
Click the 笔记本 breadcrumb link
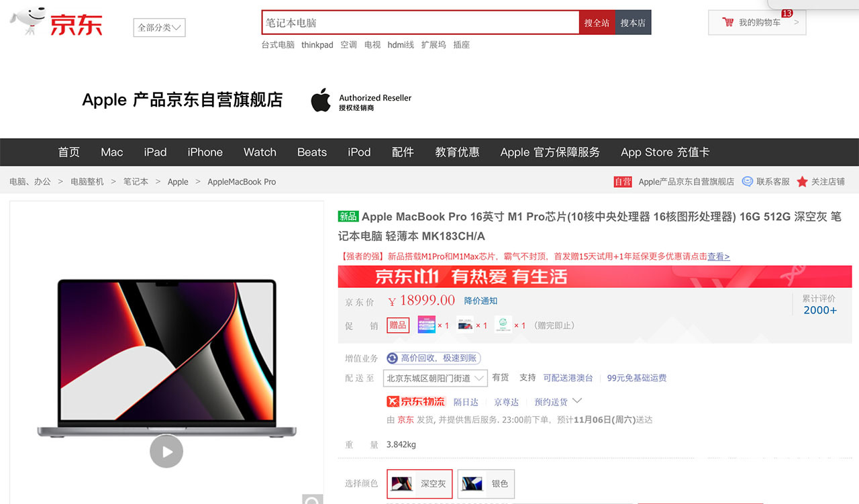(136, 182)
